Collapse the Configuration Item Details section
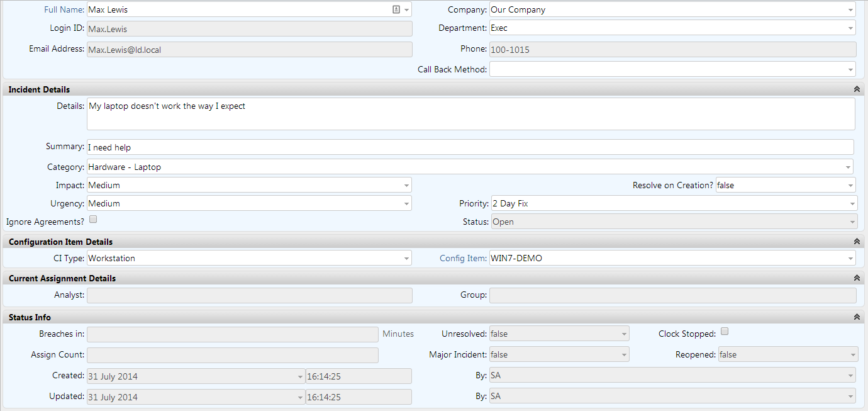The image size is (868, 411). point(856,242)
